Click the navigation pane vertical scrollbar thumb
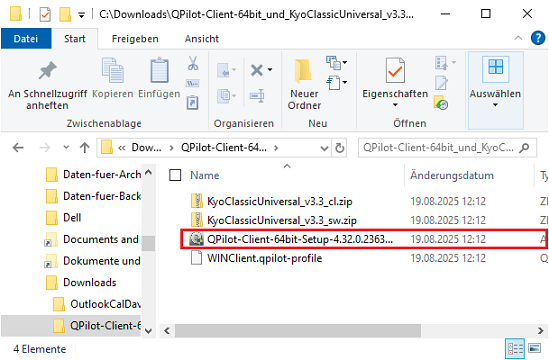 pos(148,243)
